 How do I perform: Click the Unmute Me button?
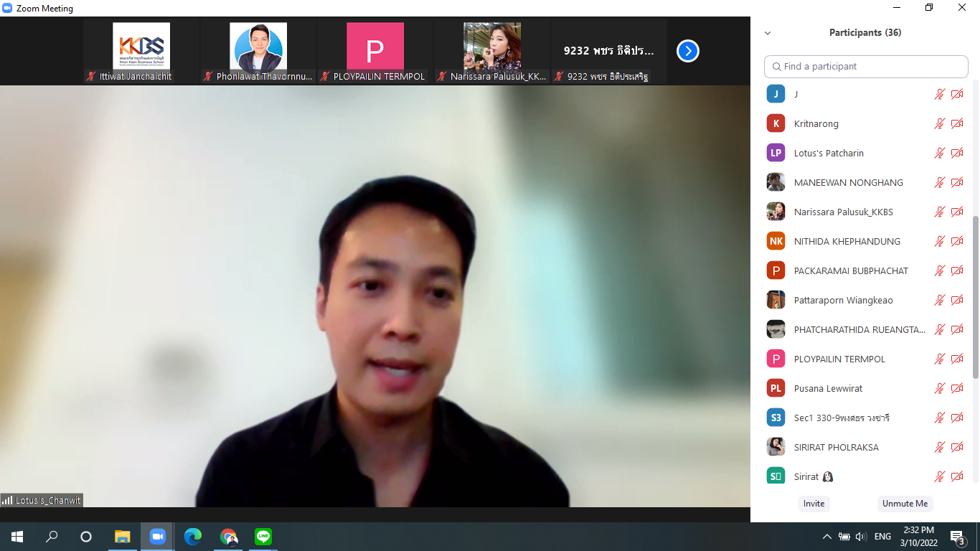pyautogui.click(x=905, y=504)
